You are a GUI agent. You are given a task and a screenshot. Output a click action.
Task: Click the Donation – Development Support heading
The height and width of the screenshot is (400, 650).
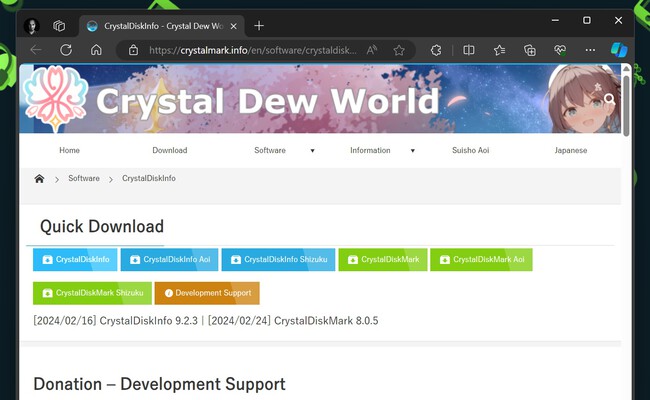coord(159,384)
